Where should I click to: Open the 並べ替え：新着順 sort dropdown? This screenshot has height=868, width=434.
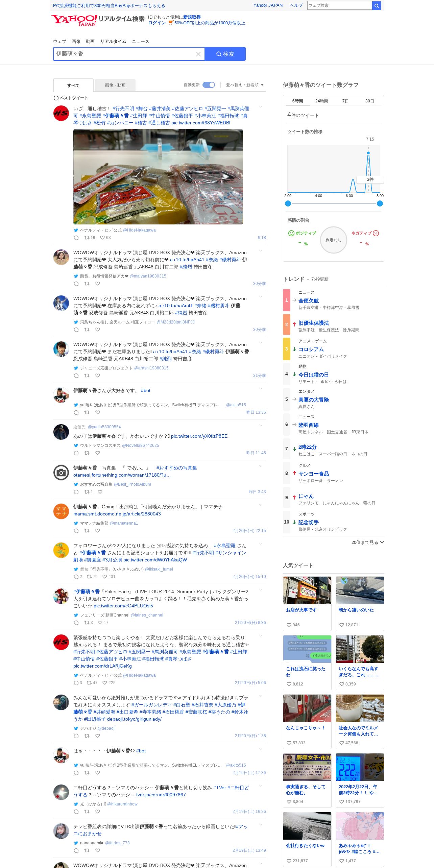click(x=245, y=85)
